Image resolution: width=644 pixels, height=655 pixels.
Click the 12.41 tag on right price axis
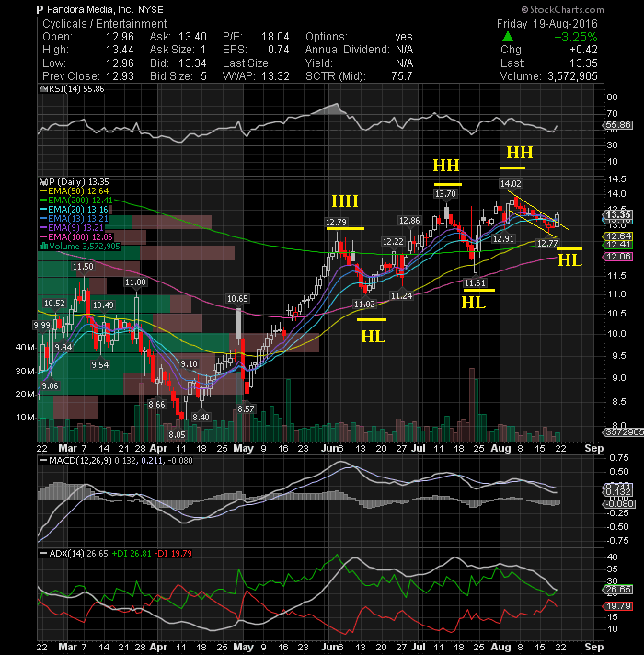click(x=618, y=245)
